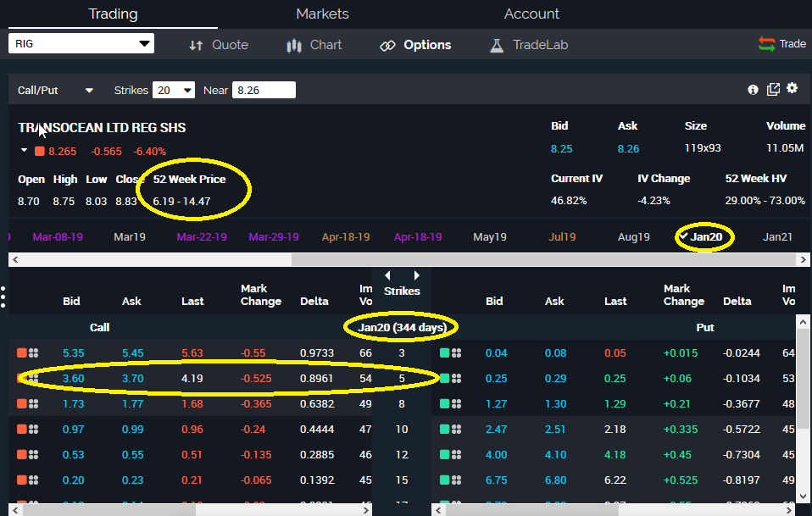Click the Near price input field

[264, 90]
